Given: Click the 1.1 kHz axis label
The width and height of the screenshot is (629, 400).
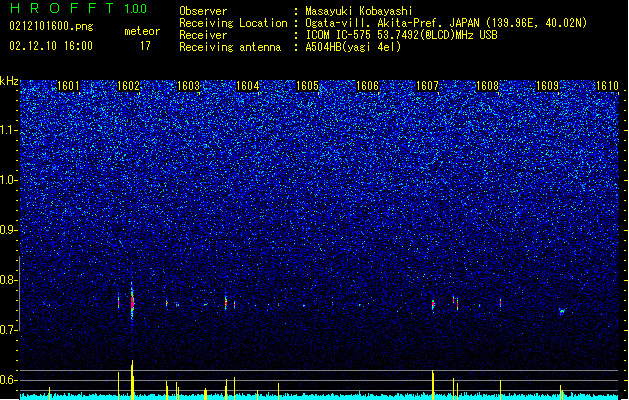Looking at the screenshot, I should pos(9,130).
